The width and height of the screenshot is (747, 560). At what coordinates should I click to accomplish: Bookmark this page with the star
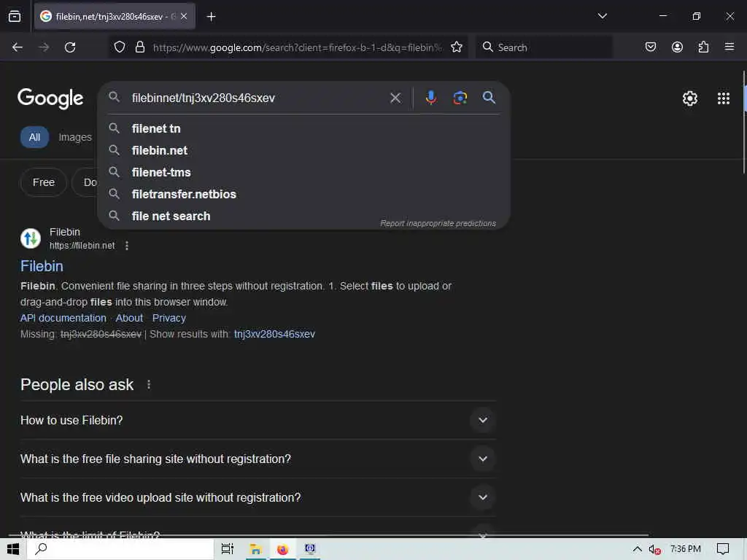457,47
